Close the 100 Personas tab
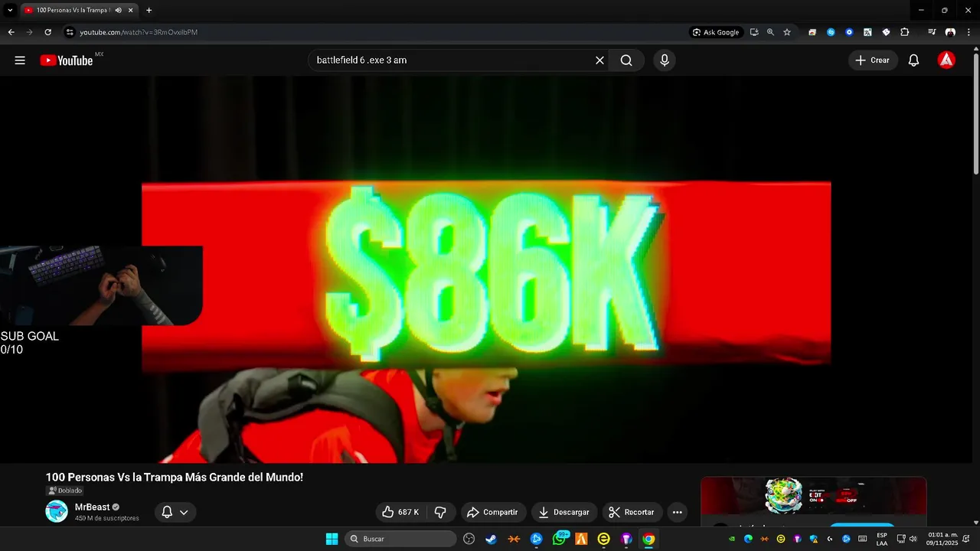 (131, 10)
